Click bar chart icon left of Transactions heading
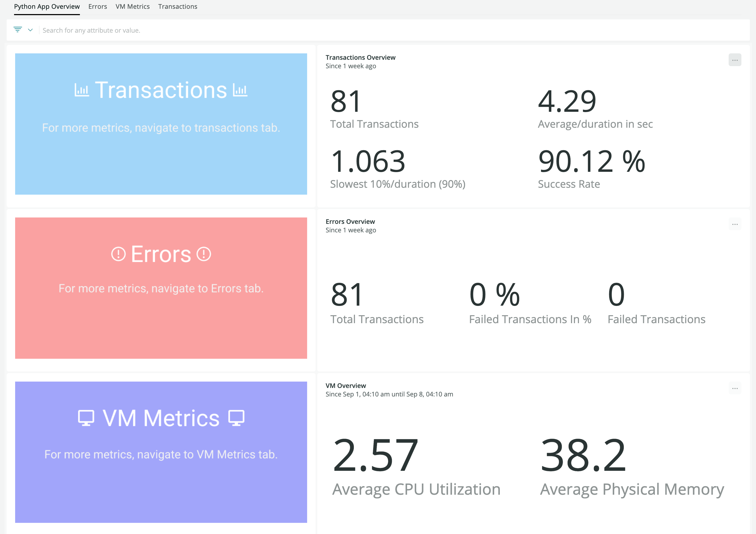 click(82, 90)
